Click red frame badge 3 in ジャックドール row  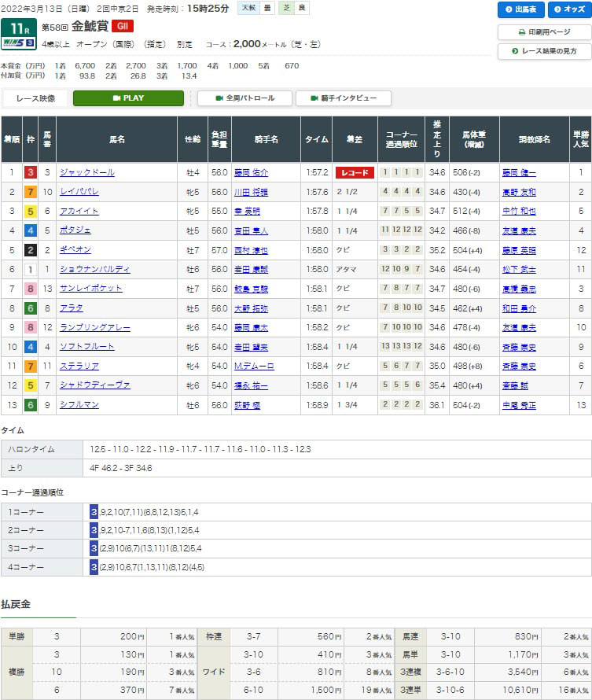point(30,173)
